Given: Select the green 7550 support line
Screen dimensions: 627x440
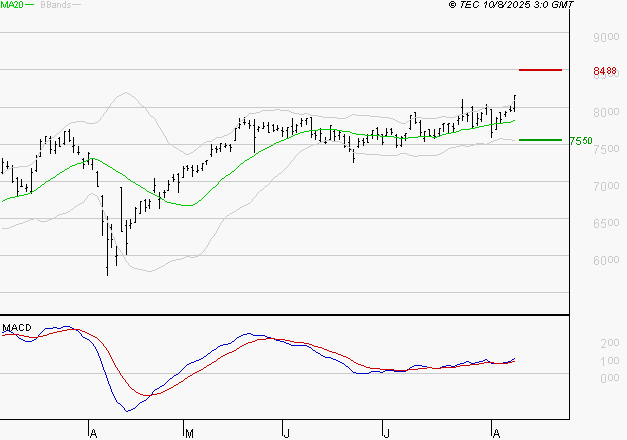Looking at the screenshot, I should coord(540,140).
